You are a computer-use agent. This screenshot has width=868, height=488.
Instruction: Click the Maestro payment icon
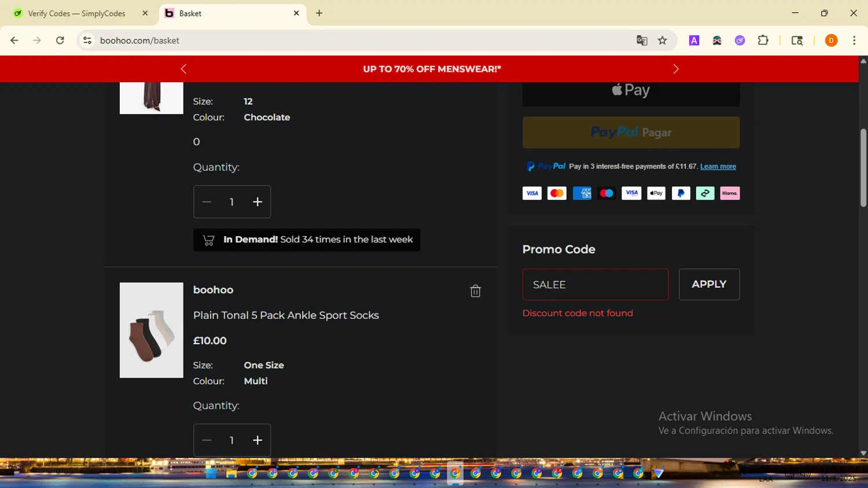[606, 193]
